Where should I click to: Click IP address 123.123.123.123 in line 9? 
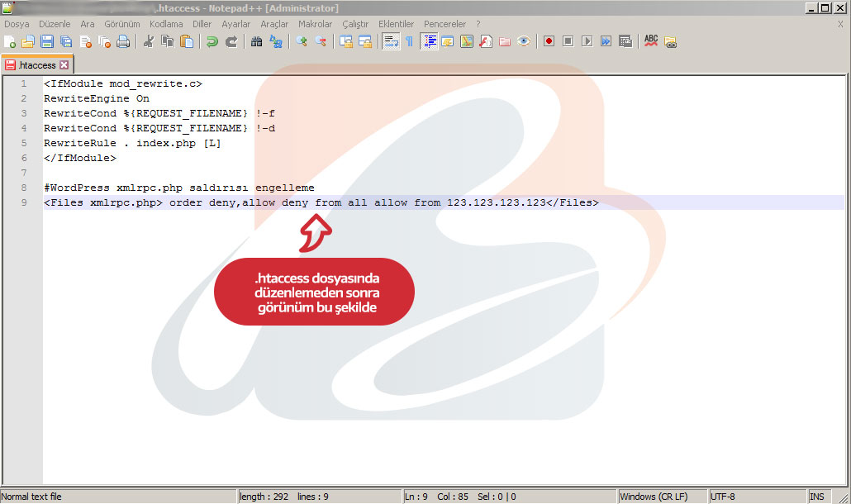496,202
